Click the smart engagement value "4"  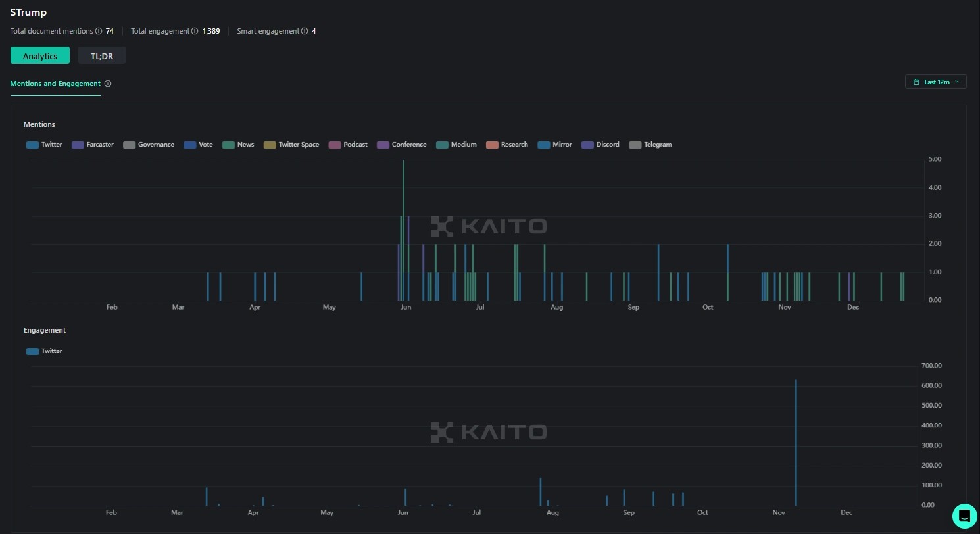click(314, 31)
